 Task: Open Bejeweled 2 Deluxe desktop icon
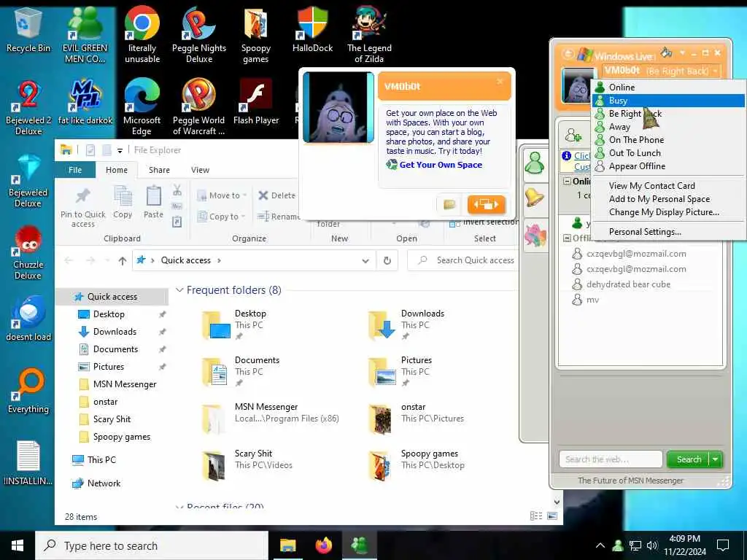pyautogui.click(x=28, y=108)
